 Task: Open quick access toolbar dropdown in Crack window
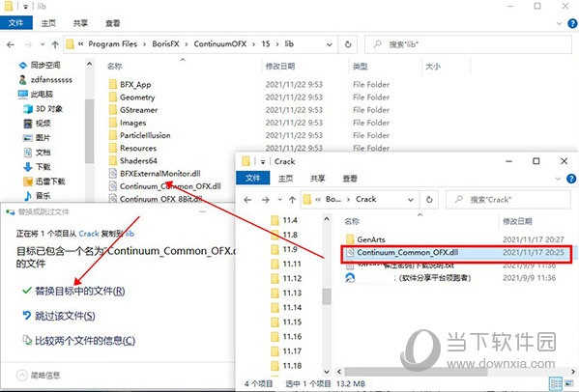coord(263,162)
